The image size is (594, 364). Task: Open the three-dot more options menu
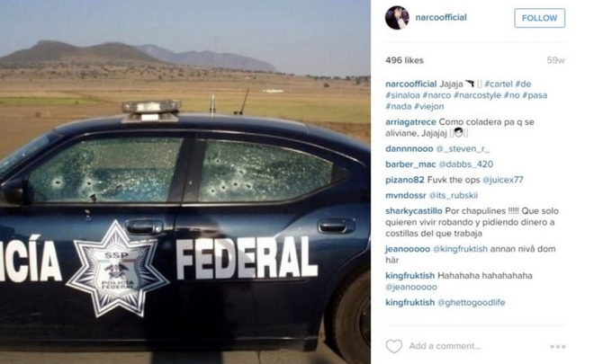(558, 346)
